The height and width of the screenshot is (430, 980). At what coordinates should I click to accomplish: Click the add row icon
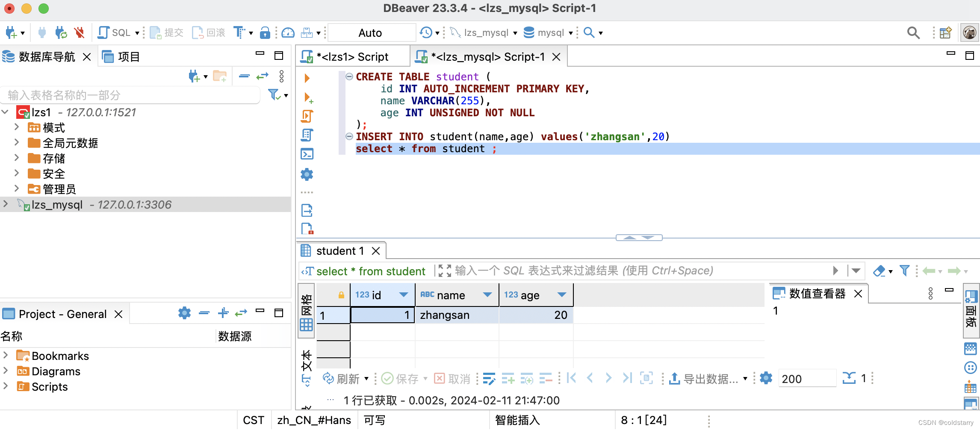tap(508, 379)
